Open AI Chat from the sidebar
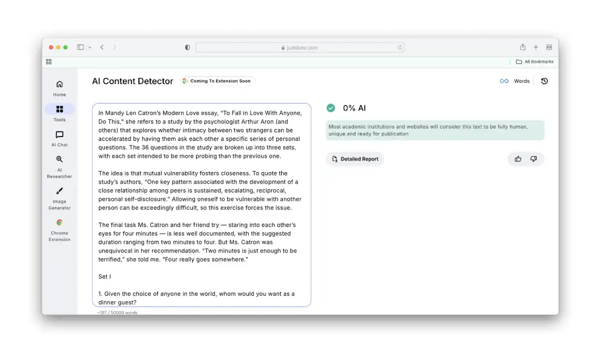 [x=59, y=139]
